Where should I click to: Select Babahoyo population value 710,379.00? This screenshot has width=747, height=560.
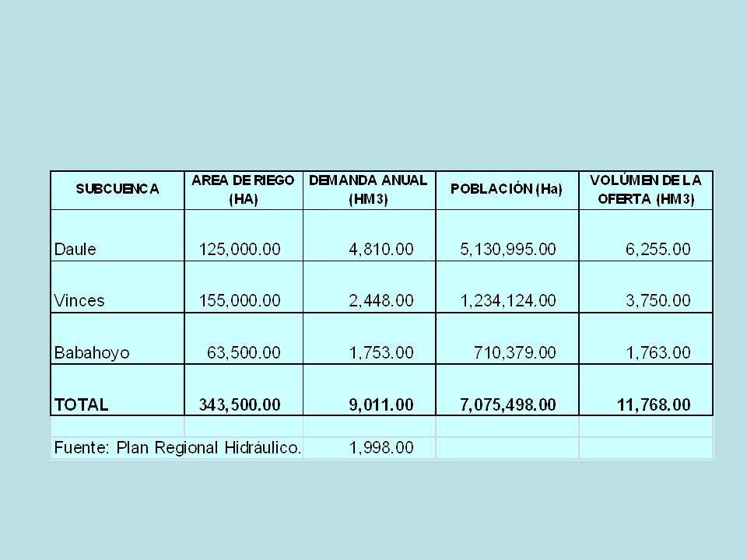click(514, 352)
